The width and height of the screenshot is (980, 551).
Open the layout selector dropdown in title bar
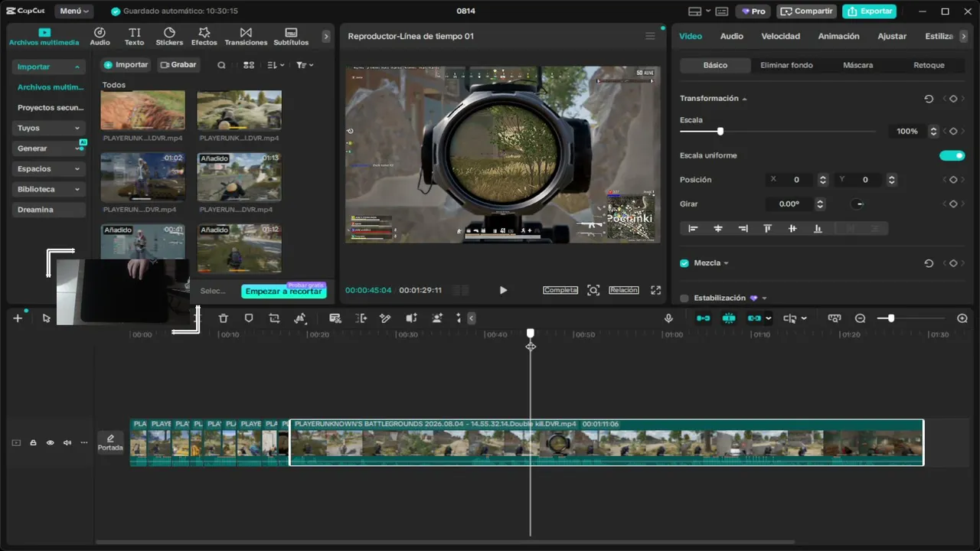[x=698, y=11]
